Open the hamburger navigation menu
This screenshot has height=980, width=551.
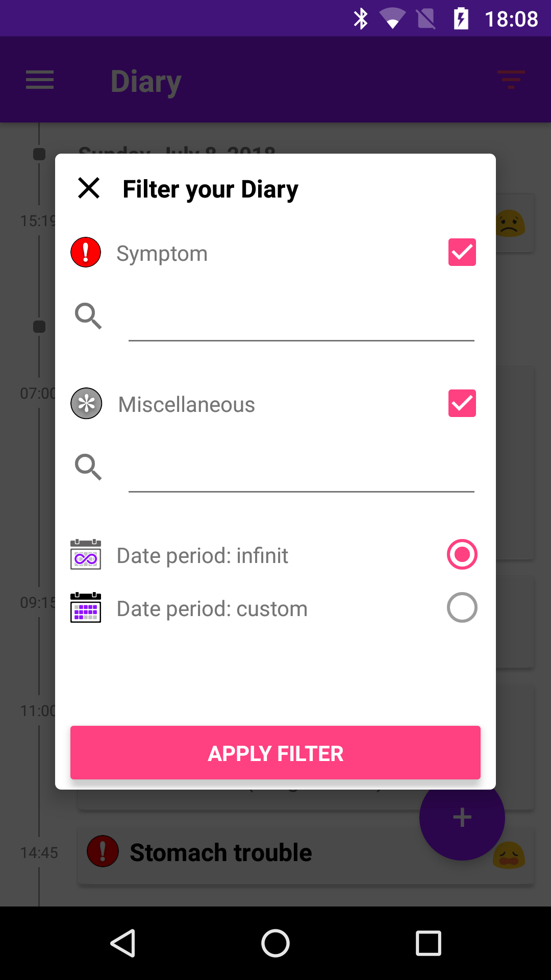[x=40, y=80]
